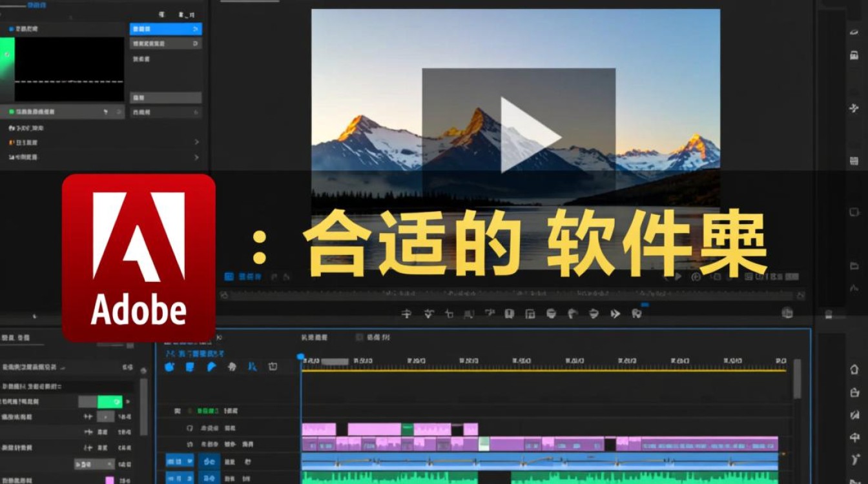
Task: Click the scrubber bar beneath the preview monitor
Action: pos(512,294)
